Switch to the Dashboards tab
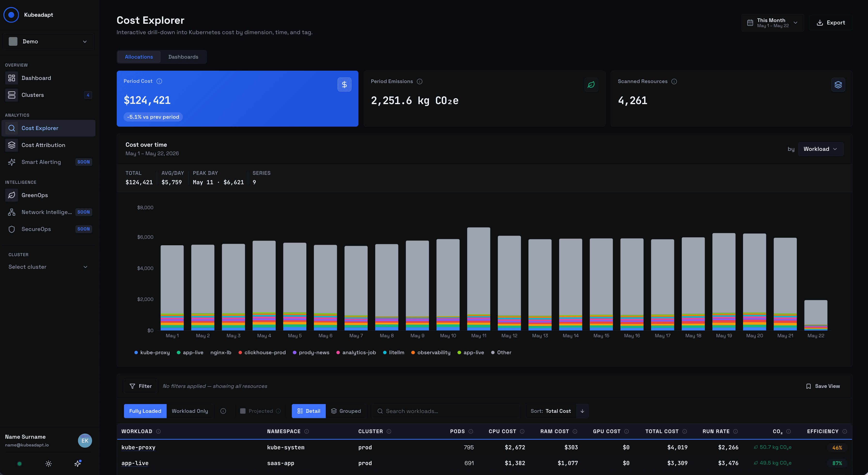Viewport: 868px width, 475px height. 183,57
